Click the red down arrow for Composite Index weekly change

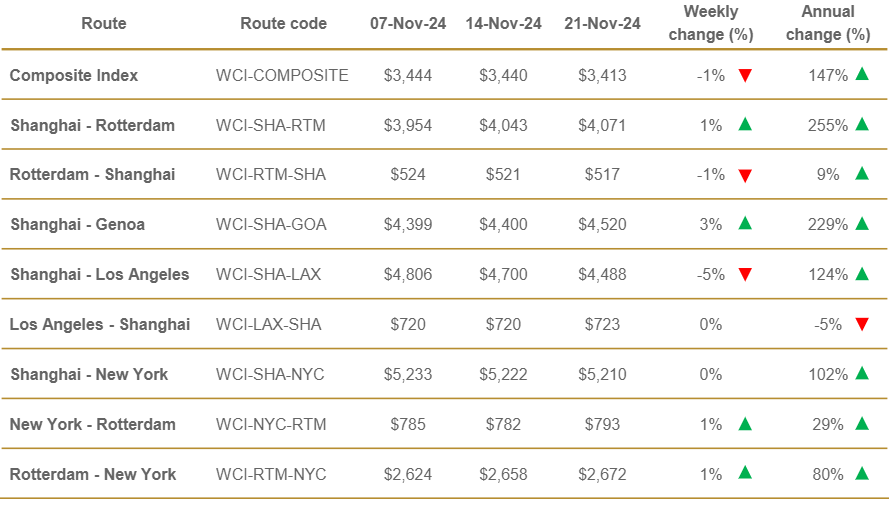(x=745, y=75)
